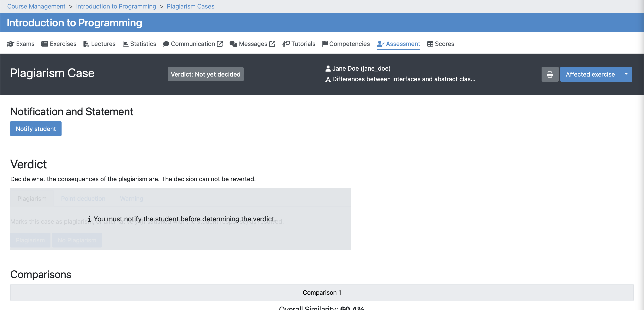Click the print icon button
Viewport: 644px width, 310px height.
coord(550,74)
